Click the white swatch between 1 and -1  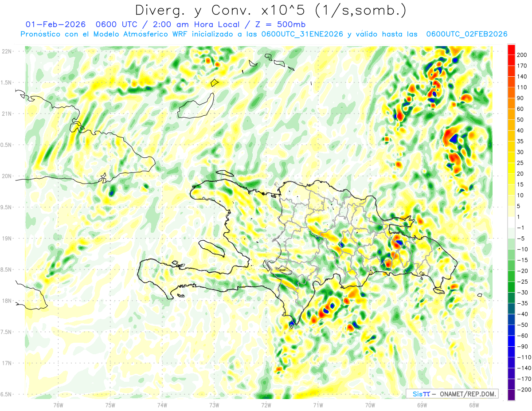click(512, 223)
